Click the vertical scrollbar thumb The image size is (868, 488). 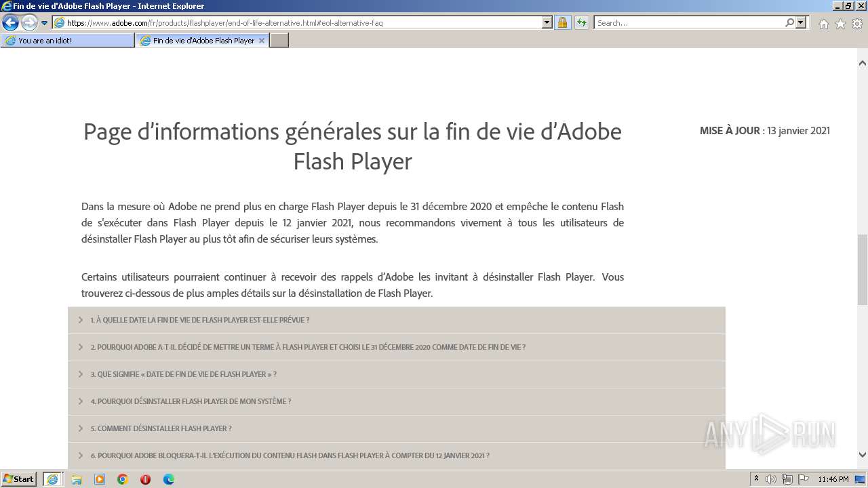pos(863,269)
